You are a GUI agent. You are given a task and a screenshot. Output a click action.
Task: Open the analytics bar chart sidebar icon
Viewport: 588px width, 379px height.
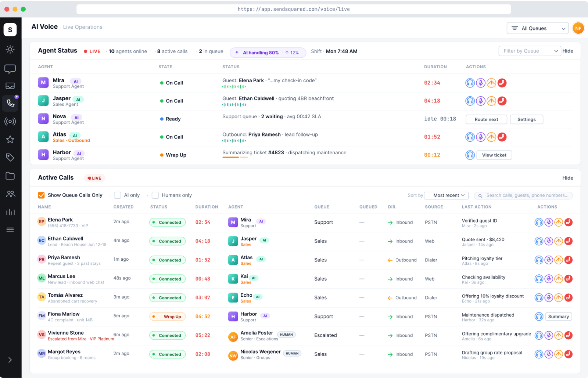(x=10, y=212)
